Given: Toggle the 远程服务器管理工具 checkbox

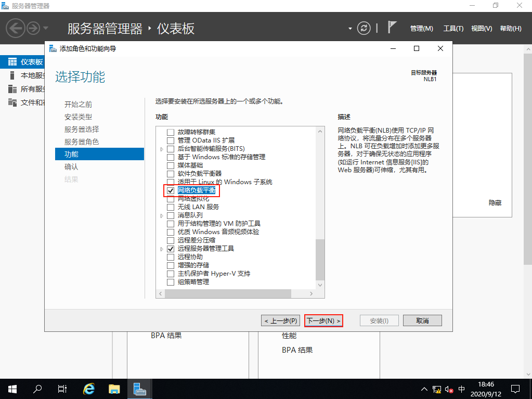Looking at the screenshot, I should pos(171,249).
